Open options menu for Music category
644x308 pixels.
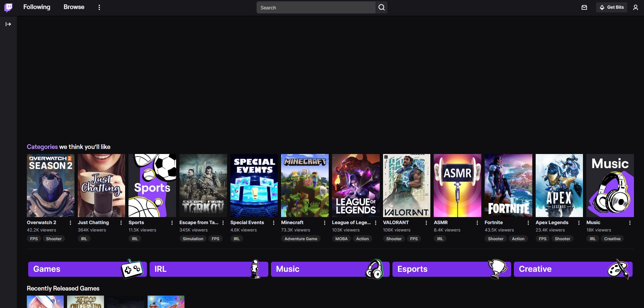630,223
